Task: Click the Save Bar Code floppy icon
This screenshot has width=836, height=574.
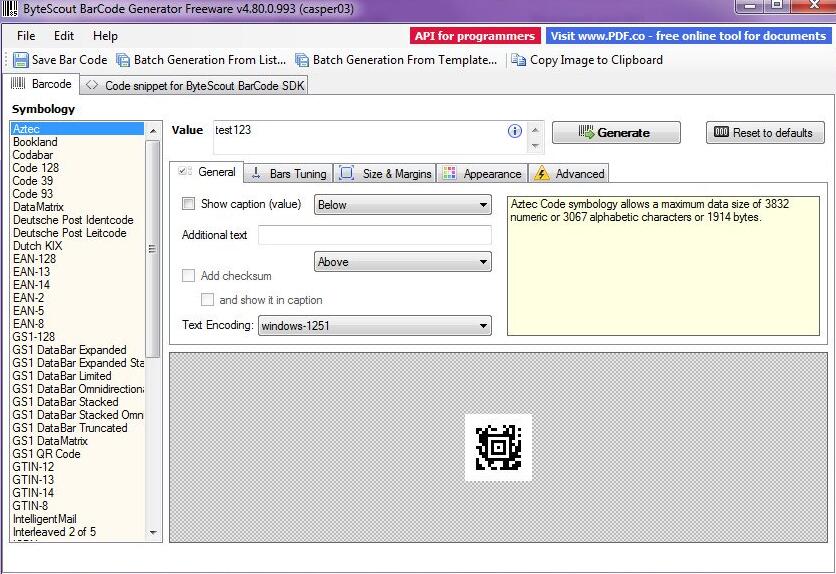Action: click(21, 60)
